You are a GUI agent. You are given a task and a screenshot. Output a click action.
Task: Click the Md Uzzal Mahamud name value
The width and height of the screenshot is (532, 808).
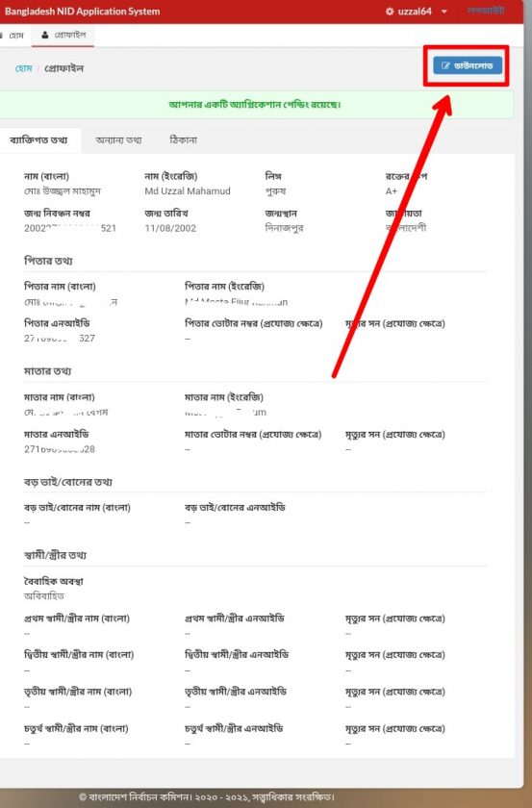tap(188, 191)
